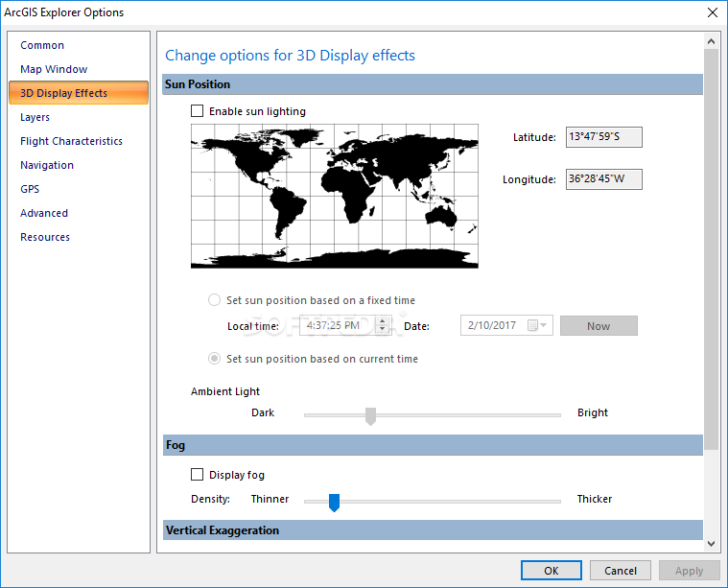Select 3D Display Effects category
The image size is (728, 588).
pos(79,93)
